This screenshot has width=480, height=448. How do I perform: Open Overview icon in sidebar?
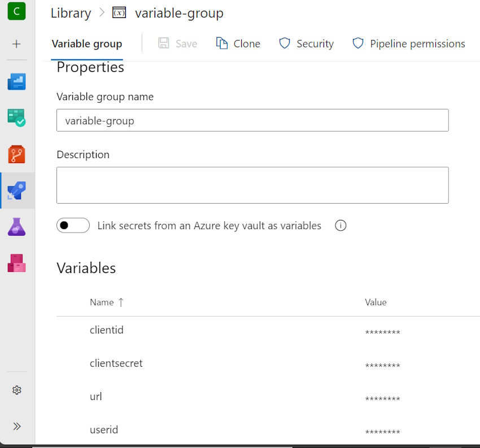pyautogui.click(x=17, y=82)
